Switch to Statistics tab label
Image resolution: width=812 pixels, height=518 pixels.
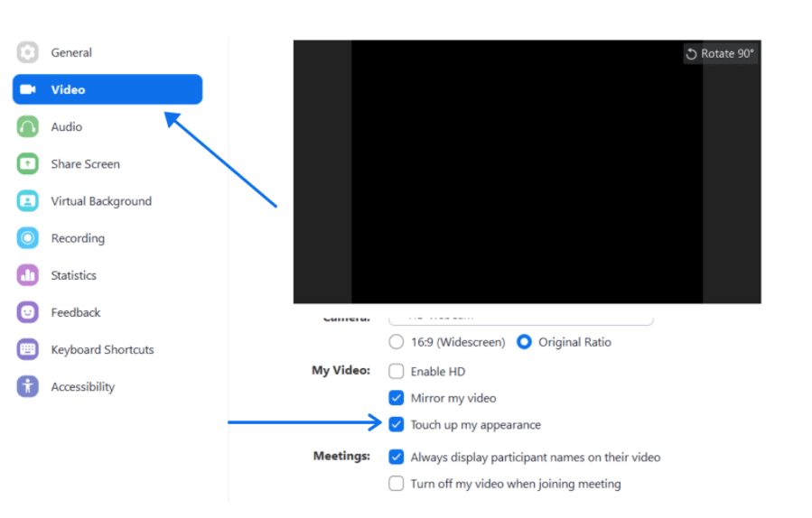point(73,275)
